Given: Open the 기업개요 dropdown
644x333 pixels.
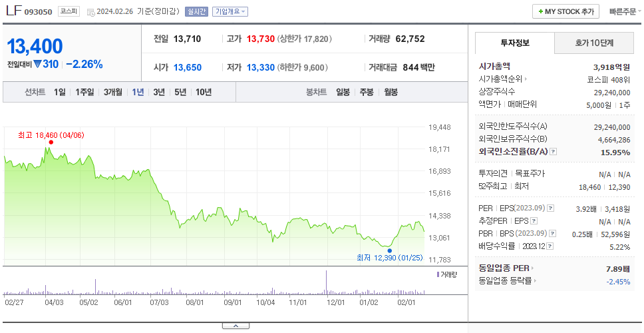Looking at the screenshot, I should click(230, 11).
